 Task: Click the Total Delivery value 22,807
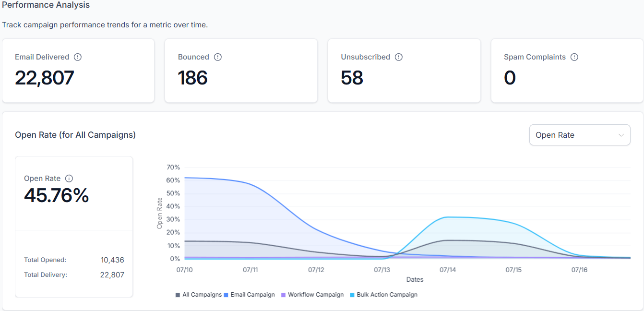(x=112, y=275)
